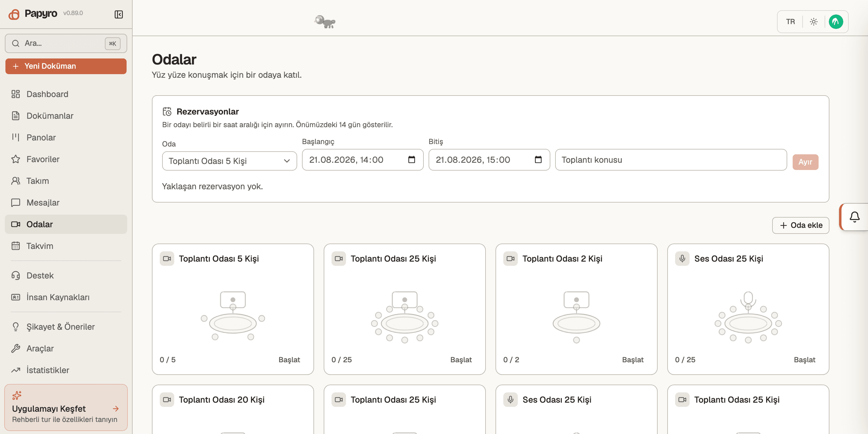Go to Dokümanlar in sidebar

pyautogui.click(x=66, y=115)
